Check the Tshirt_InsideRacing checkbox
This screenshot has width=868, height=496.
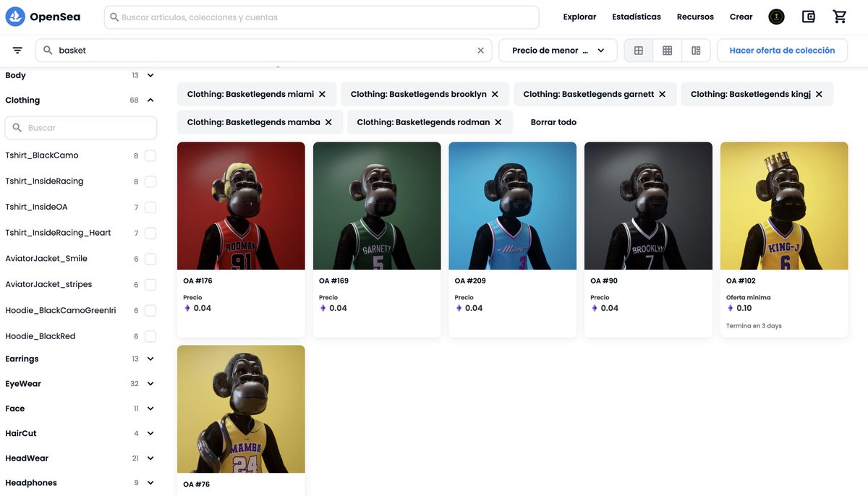(150, 181)
